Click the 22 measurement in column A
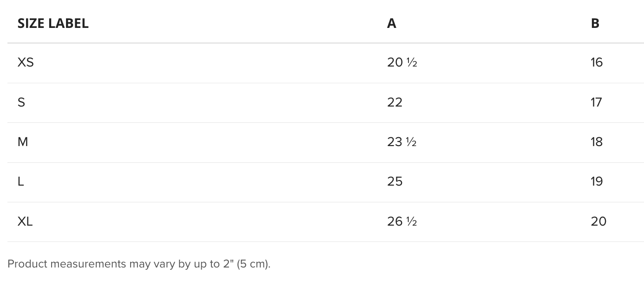This screenshot has width=644, height=294. 395,102
